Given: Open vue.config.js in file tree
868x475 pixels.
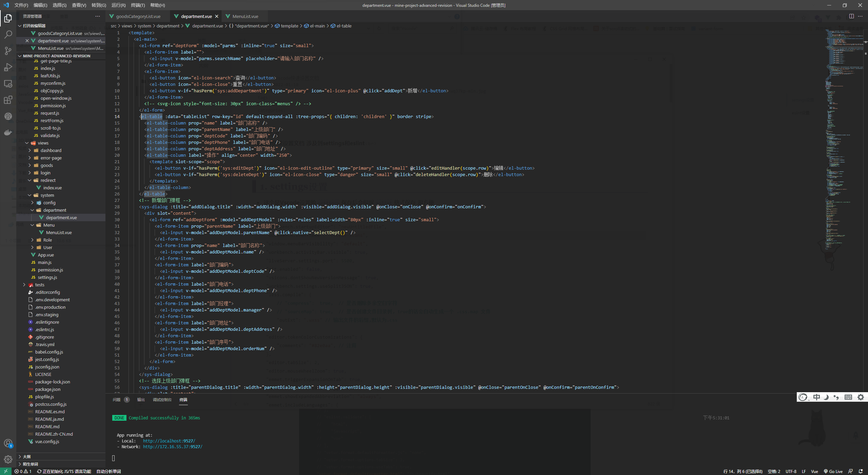Looking at the screenshot, I should click(47, 441).
